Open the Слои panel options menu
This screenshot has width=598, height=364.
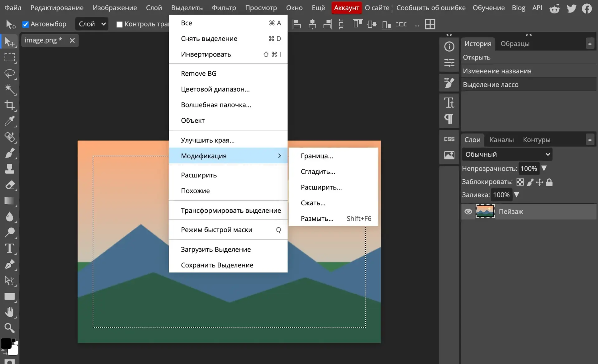[590, 140]
